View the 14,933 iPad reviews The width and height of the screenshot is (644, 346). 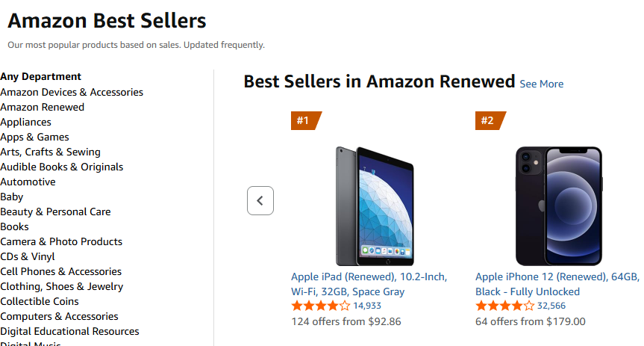(x=367, y=306)
